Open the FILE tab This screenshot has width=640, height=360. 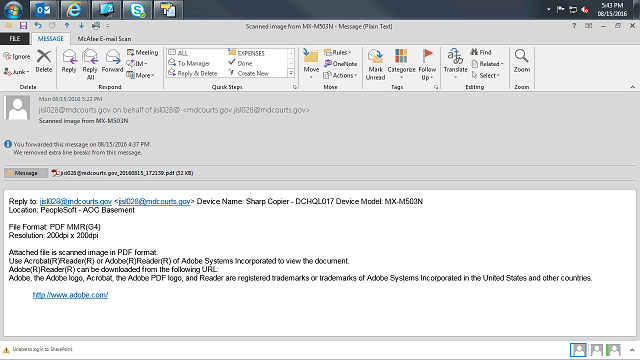point(15,39)
